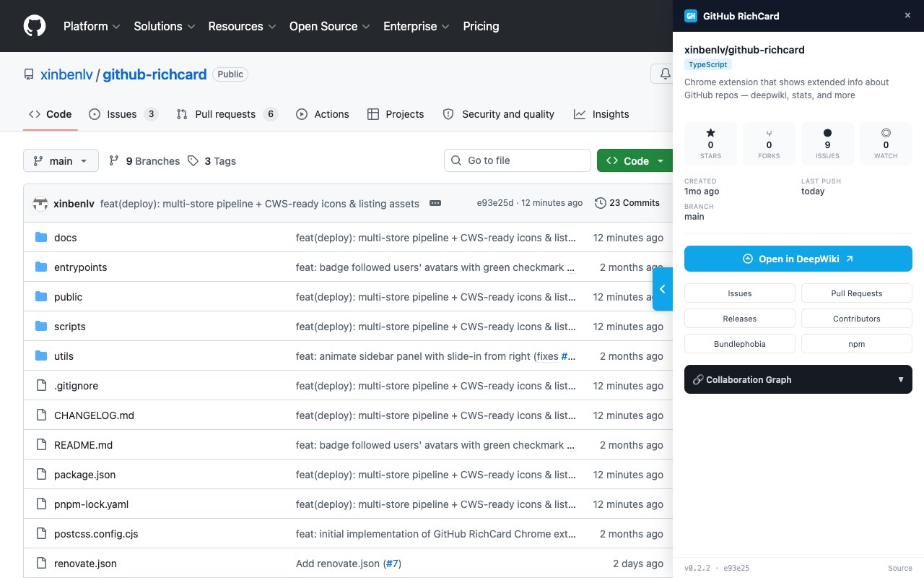Click the entrypoints folder icon
The image size is (924, 578).
click(x=41, y=267)
